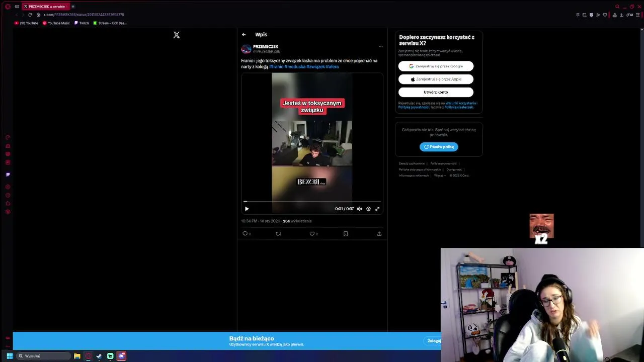Open a new browser tab

pyautogui.click(x=73, y=7)
